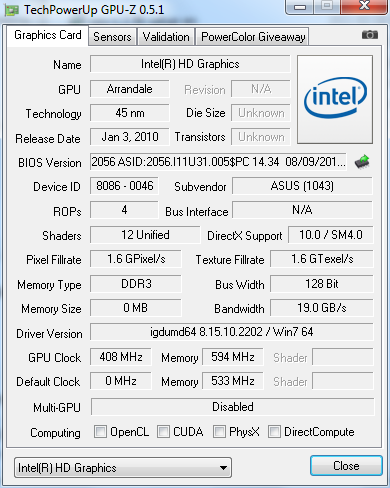Tick the DirectCompute checkbox
The height and width of the screenshot is (488, 390).
coord(274,431)
